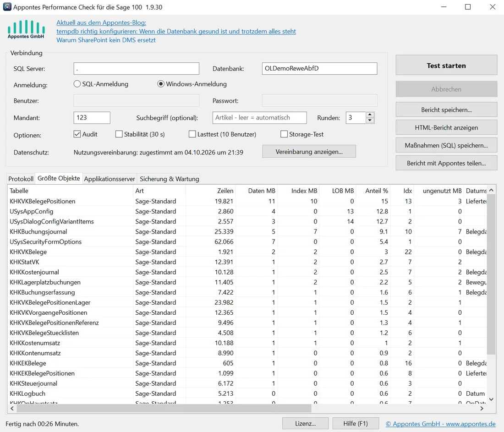Open the Applikationsserver tab

click(x=110, y=179)
